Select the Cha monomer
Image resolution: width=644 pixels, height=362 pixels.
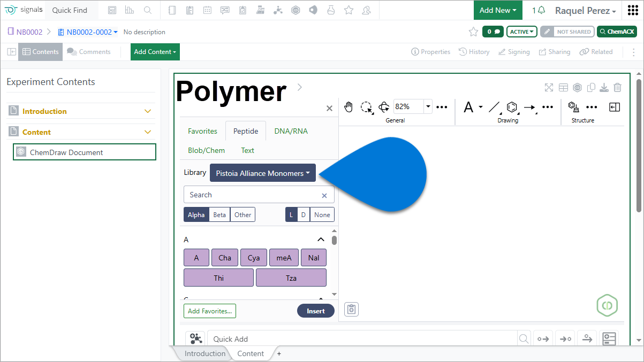point(225,258)
